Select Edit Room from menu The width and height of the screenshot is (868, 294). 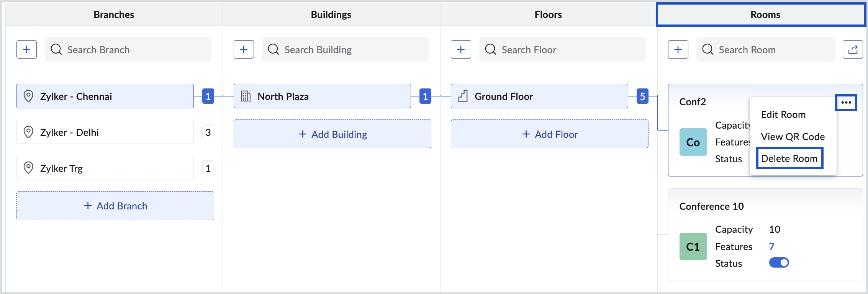(783, 114)
